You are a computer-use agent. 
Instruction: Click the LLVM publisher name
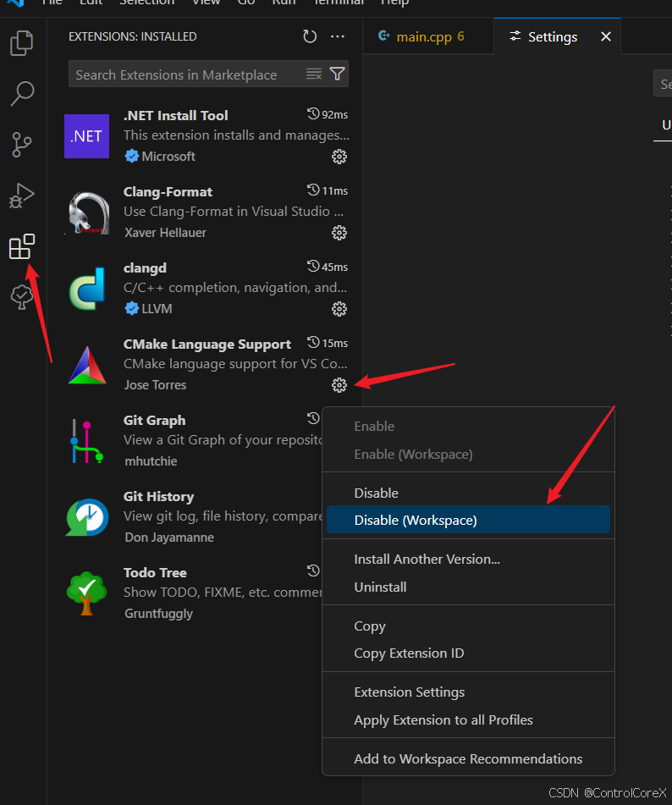[x=157, y=309]
